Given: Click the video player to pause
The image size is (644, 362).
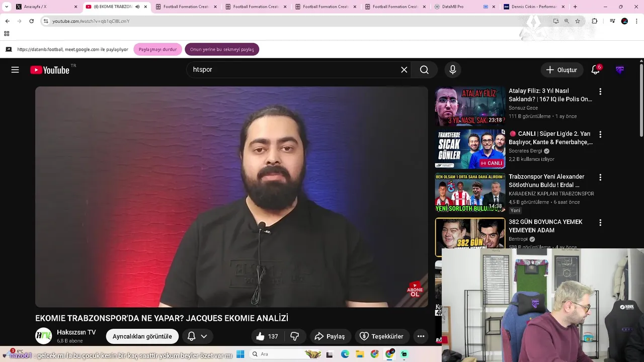Looking at the screenshot, I should pos(231,197).
